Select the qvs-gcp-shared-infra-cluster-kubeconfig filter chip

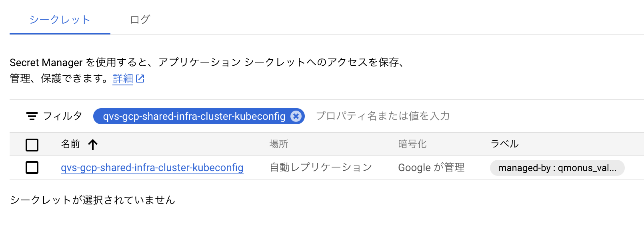[194, 116]
